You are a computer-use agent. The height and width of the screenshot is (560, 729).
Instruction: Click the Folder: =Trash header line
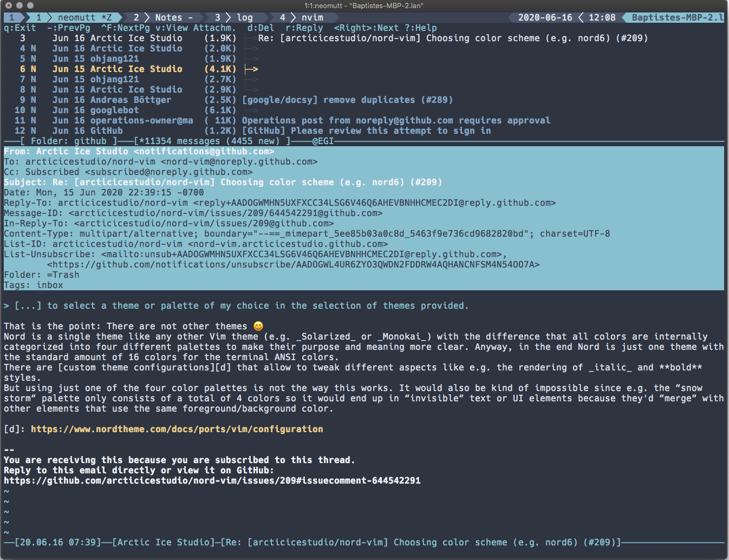(x=42, y=275)
